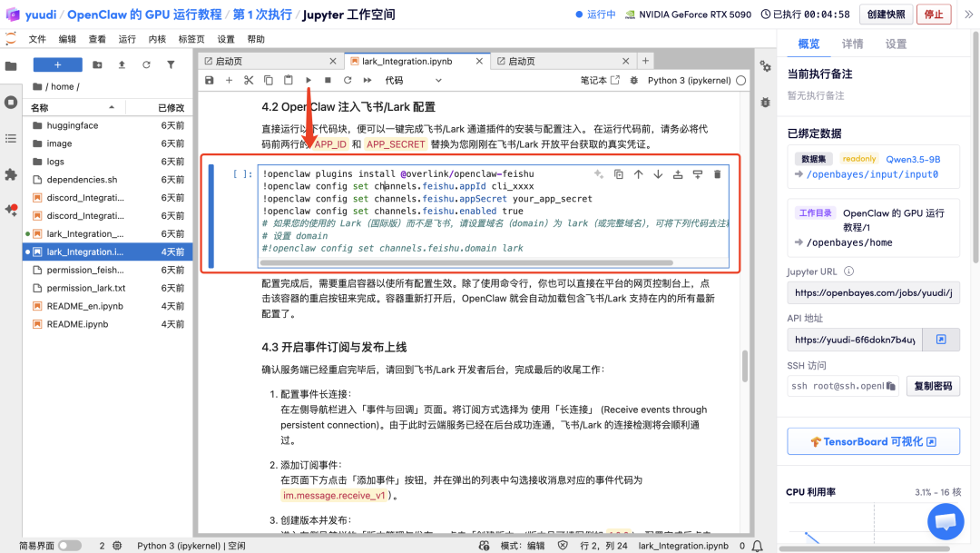The width and height of the screenshot is (980, 553).
Task: Filter files with the funnel icon
Action: (x=171, y=64)
